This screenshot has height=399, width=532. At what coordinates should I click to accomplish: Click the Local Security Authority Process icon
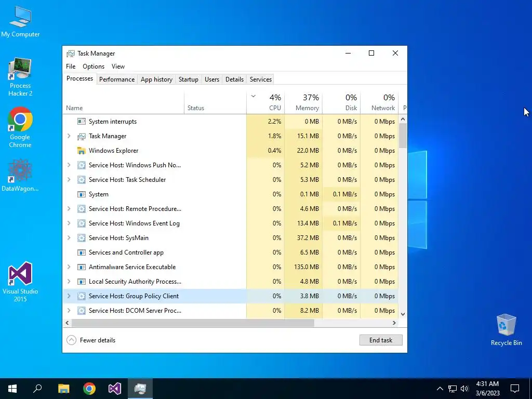point(82,282)
